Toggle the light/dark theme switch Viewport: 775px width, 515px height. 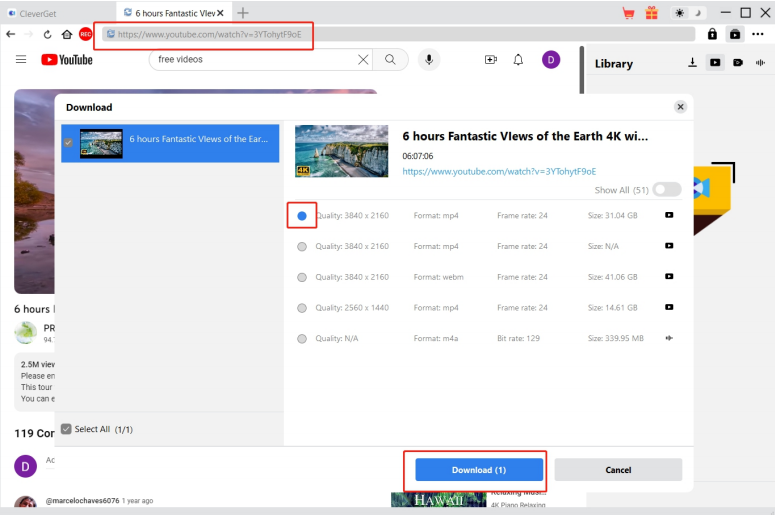[687, 13]
